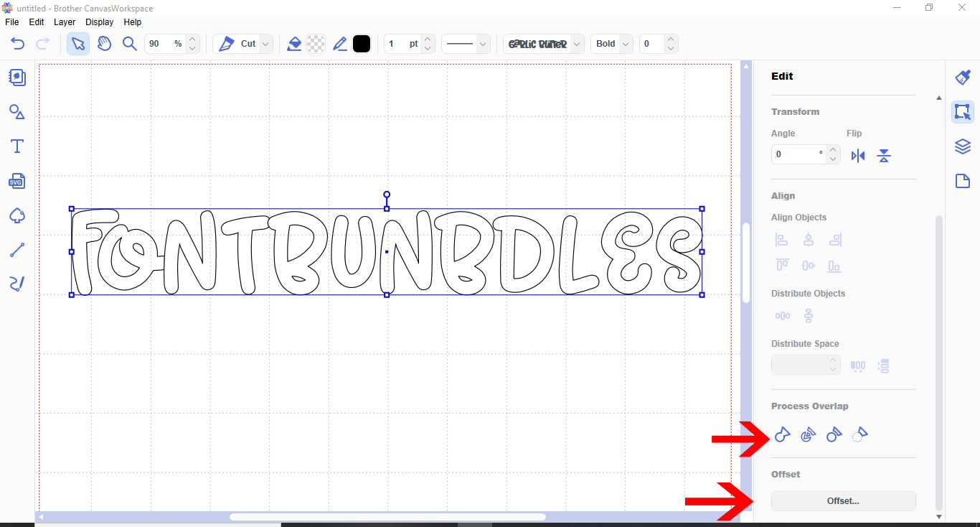Click the Offset... button
The height and width of the screenshot is (527, 980).
click(x=843, y=501)
